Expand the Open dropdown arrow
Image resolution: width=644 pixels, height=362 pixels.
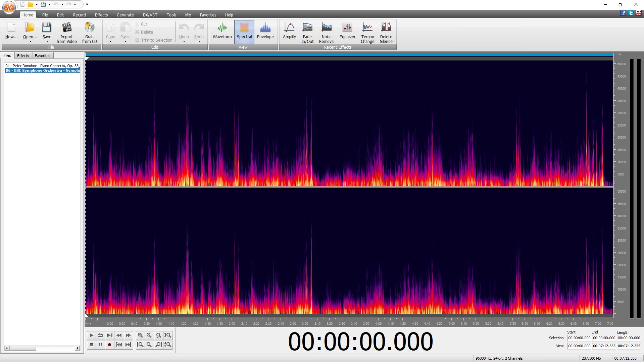[30, 42]
